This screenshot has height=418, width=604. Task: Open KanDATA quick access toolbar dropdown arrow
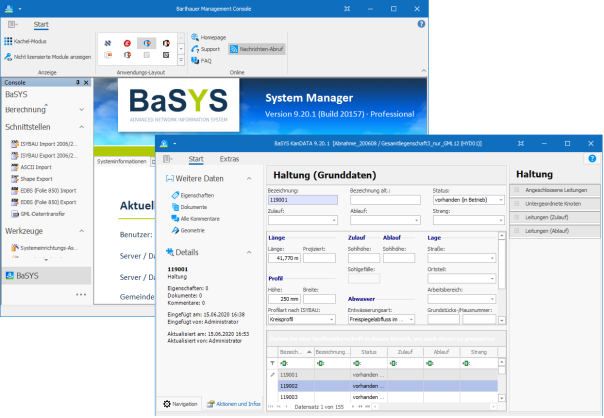(174, 144)
